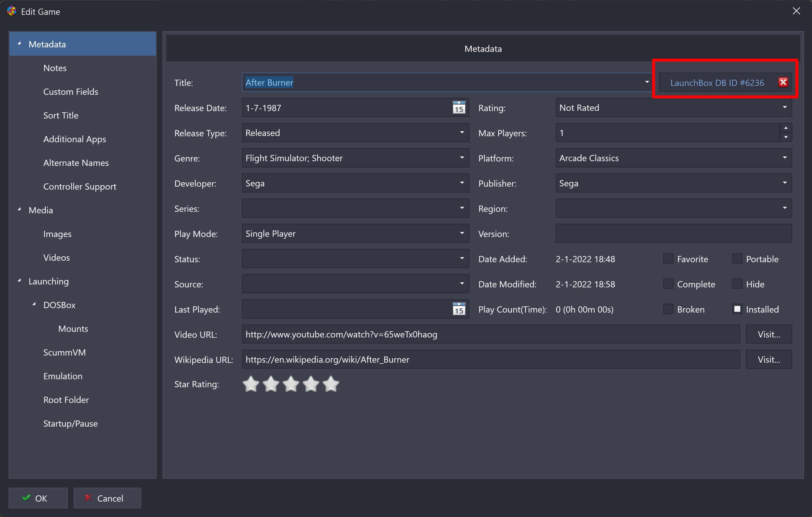Collapse the DOSBox tree node
Viewport: 812px width, 517px height.
click(34, 304)
